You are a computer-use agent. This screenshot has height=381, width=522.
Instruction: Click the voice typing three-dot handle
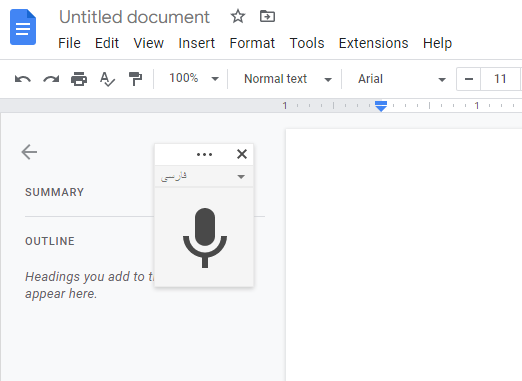204,154
